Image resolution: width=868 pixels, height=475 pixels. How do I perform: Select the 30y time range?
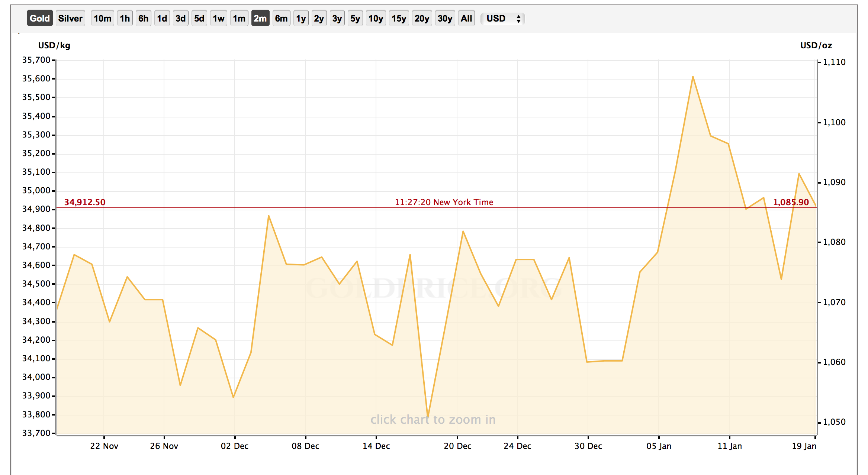(x=445, y=18)
